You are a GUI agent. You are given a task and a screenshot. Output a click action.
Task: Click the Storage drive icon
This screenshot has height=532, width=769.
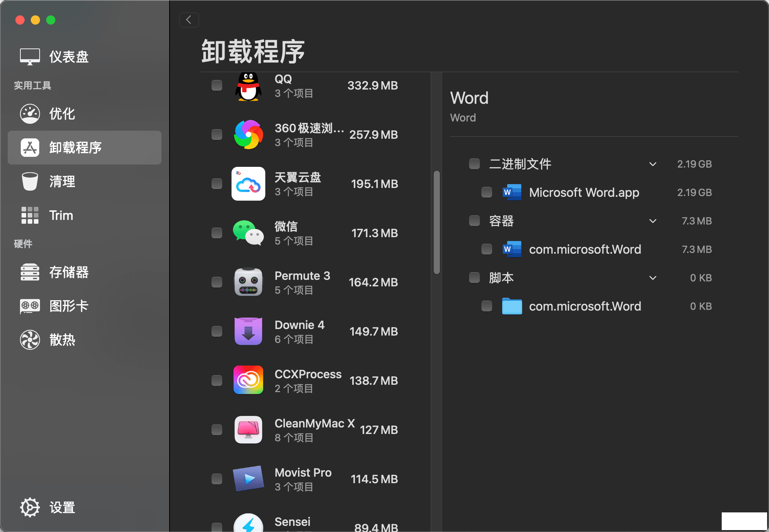coord(30,272)
